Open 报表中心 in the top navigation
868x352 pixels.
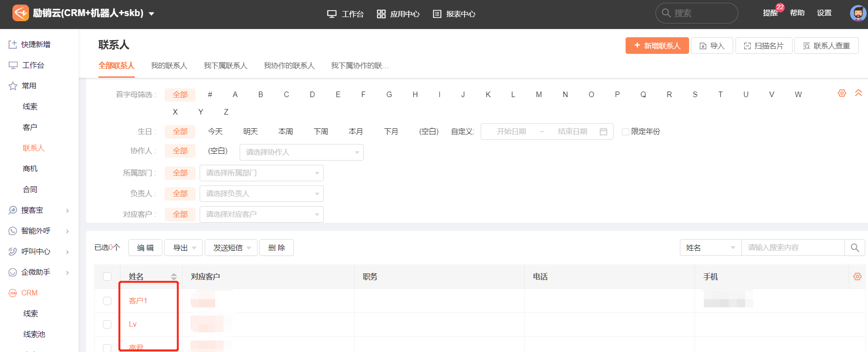point(454,14)
